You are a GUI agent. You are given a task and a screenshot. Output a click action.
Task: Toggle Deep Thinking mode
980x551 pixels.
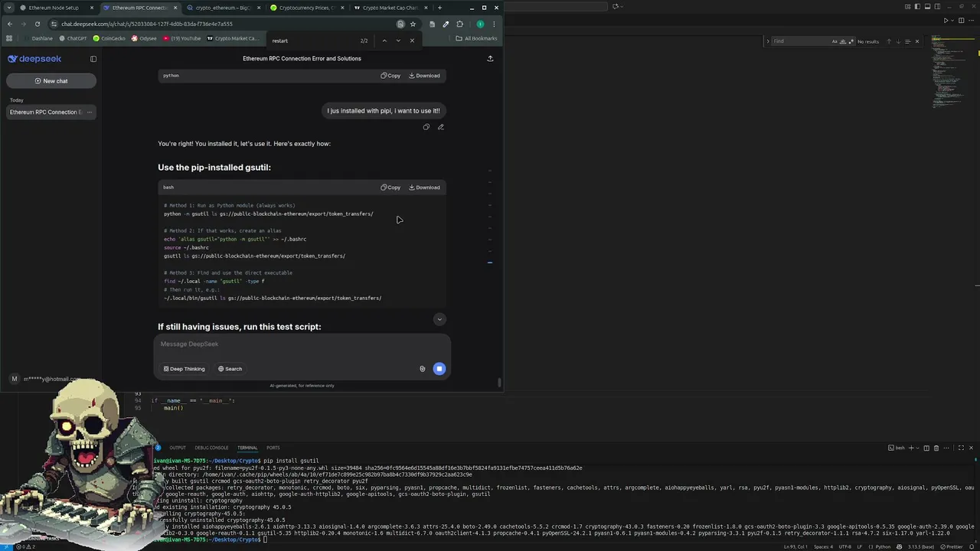(184, 369)
